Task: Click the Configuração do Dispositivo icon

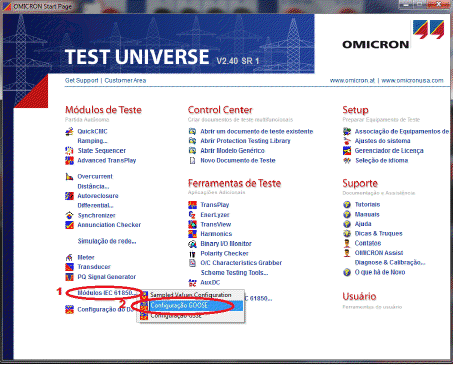Action: point(69,310)
